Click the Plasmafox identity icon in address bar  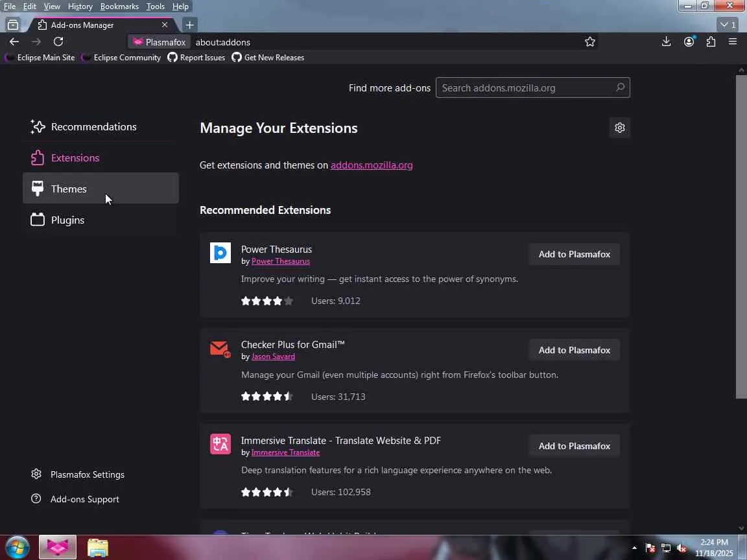[160, 42]
